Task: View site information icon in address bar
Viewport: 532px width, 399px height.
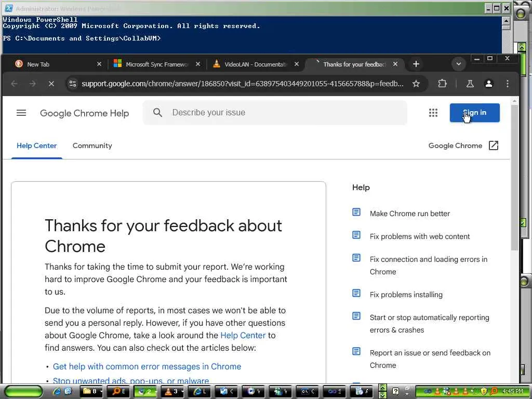Action: point(73,84)
